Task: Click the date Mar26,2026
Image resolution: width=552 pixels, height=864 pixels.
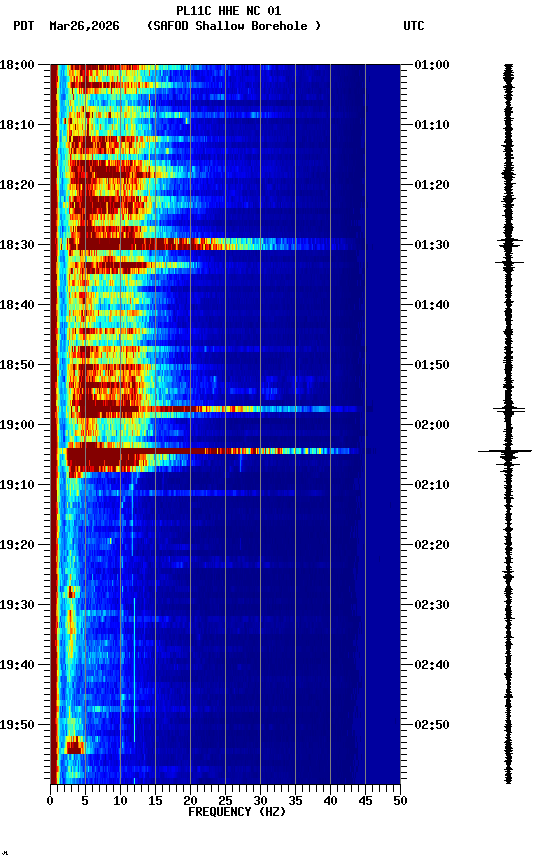Action: (x=84, y=26)
